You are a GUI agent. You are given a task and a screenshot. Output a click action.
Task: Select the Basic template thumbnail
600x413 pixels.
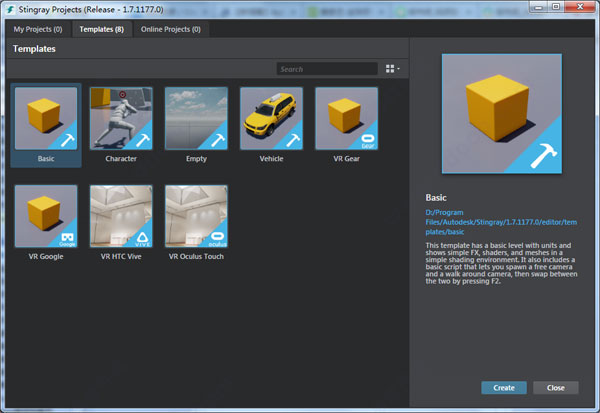pyautogui.click(x=46, y=118)
